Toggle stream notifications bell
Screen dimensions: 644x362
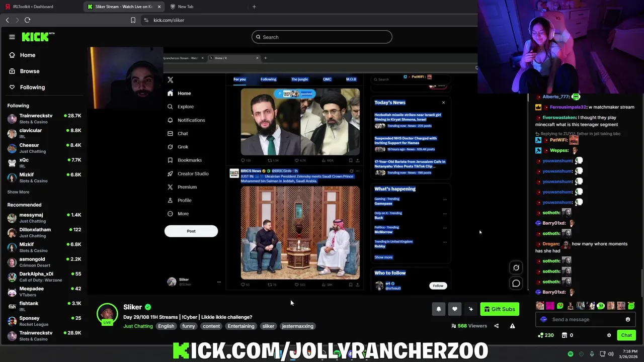439,309
